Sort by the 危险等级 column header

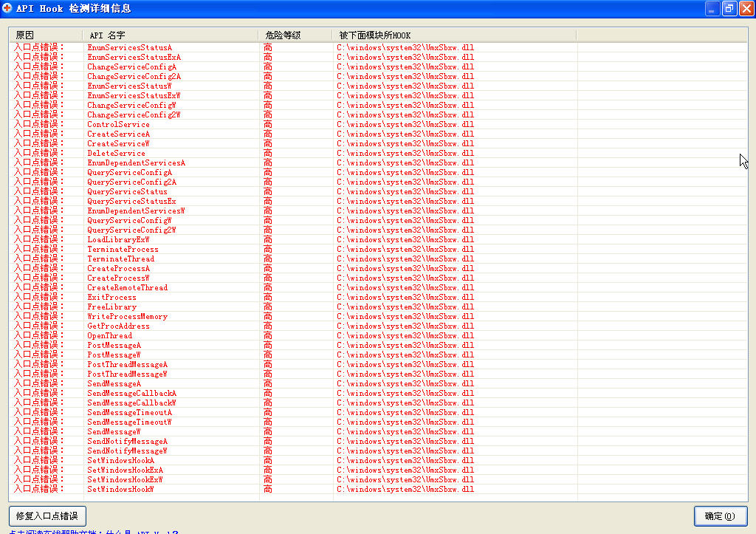295,35
